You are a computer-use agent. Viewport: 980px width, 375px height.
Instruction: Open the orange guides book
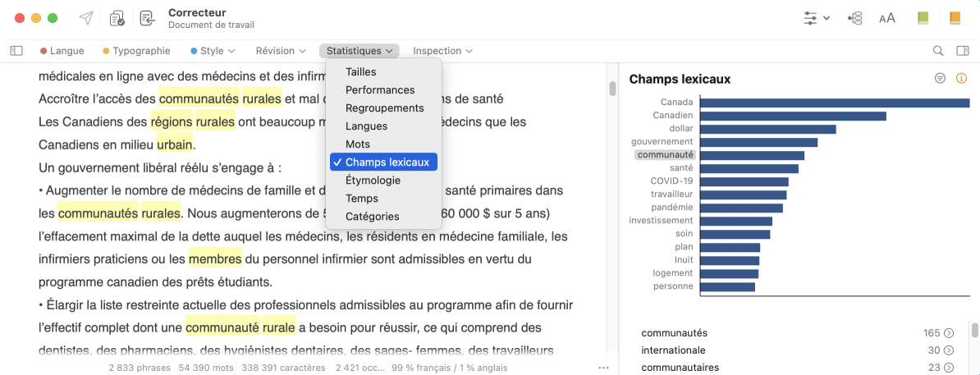tap(955, 18)
